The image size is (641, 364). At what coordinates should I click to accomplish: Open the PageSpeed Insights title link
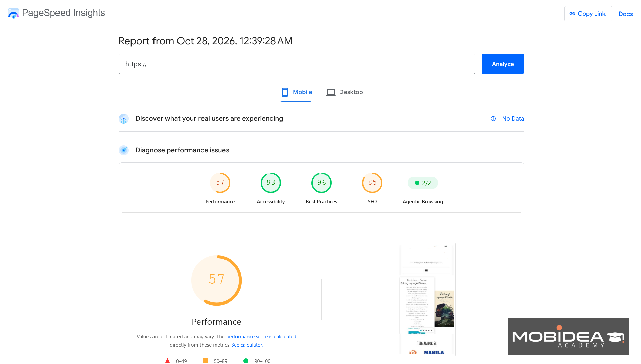pyautogui.click(x=64, y=13)
